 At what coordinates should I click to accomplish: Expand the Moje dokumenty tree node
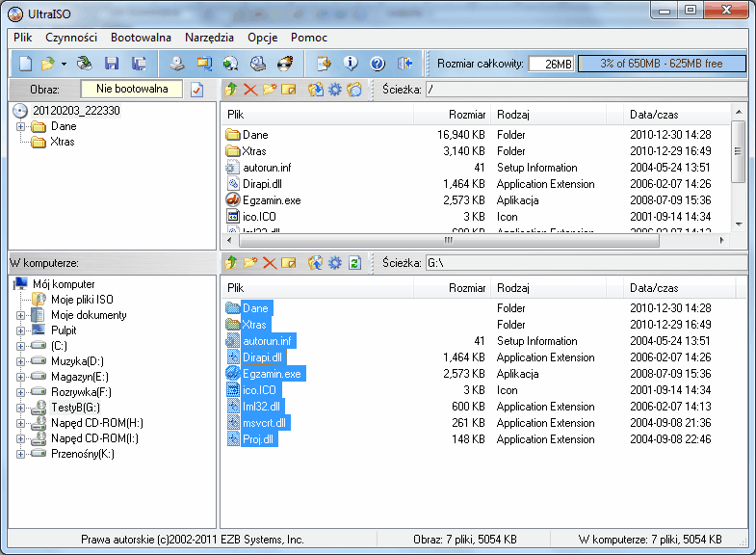(21, 315)
